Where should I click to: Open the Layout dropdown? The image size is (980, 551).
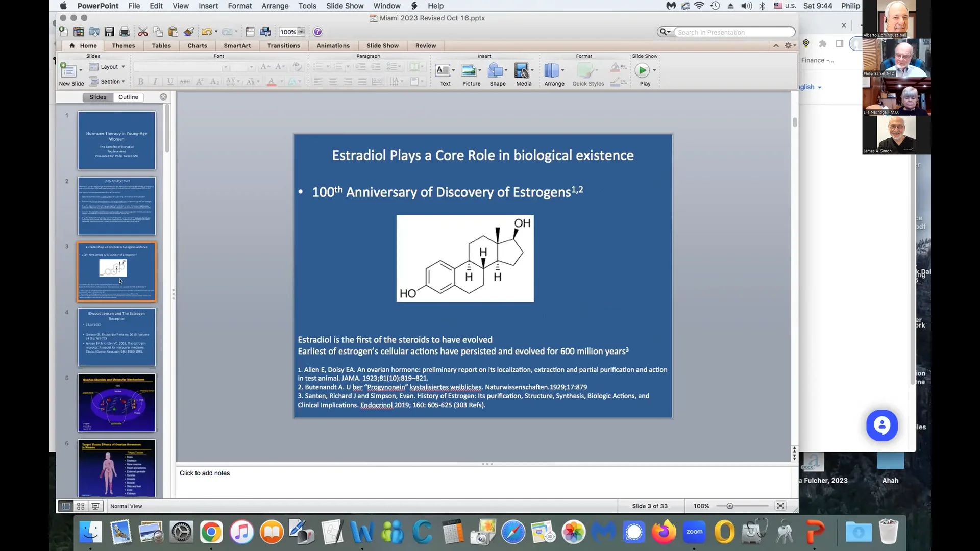[107, 67]
